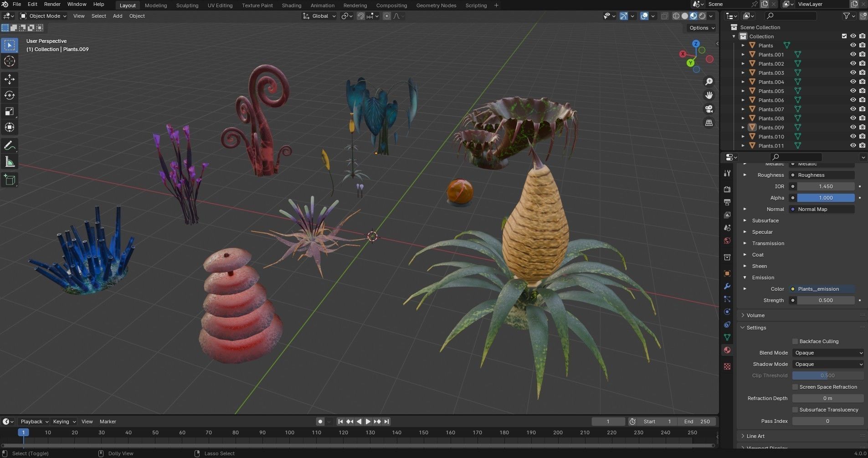This screenshot has height=458, width=868.
Task: Choose the Select Box tool
Action: tap(10, 45)
